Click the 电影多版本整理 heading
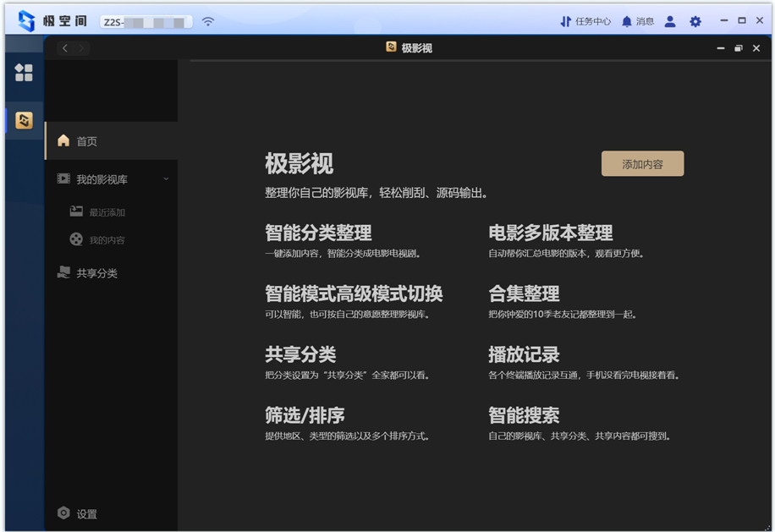 [x=551, y=233]
